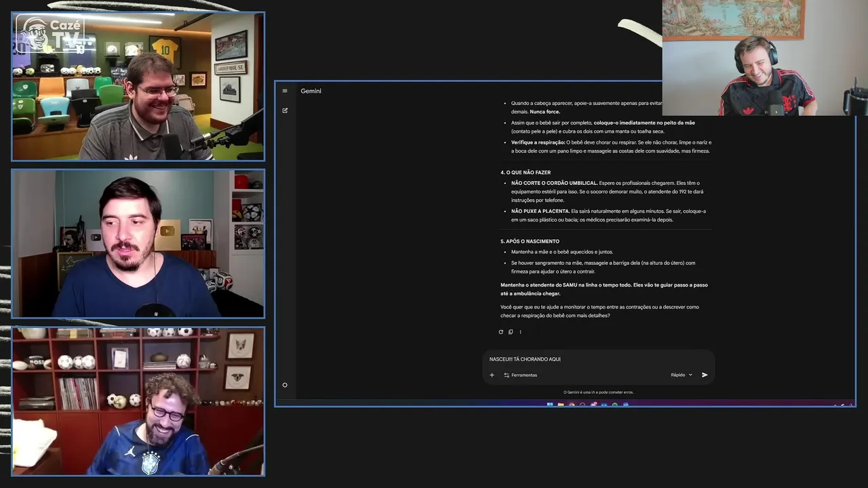Click 'Mantenha a mãe e o bebê aquecidos e juntos.'
Viewport: 868px width, 488px height.
tap(562, 251)
